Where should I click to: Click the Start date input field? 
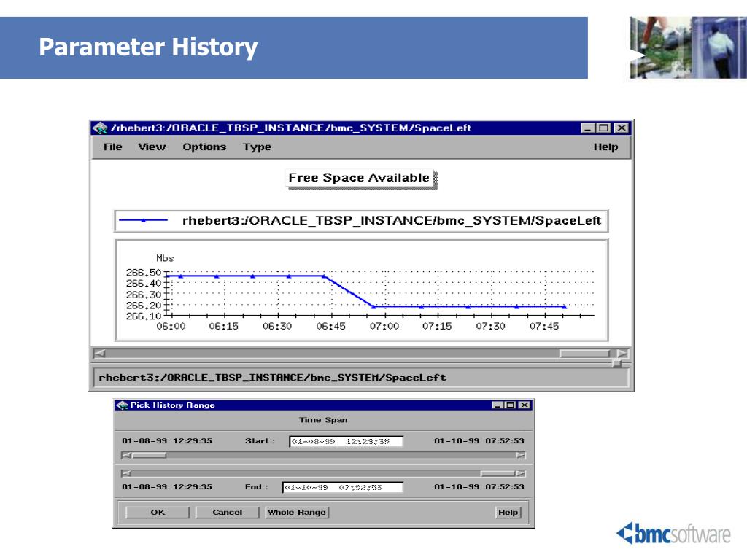[x=346, y=441]
